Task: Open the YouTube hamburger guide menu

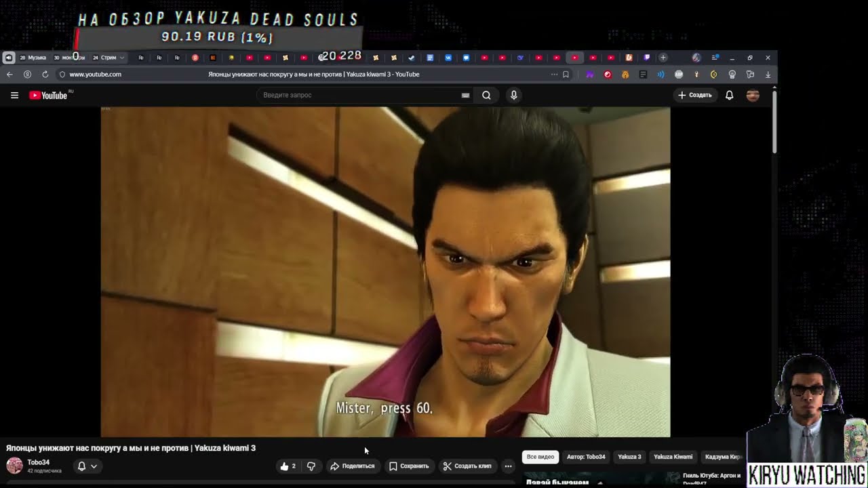Action: (14, 96)
